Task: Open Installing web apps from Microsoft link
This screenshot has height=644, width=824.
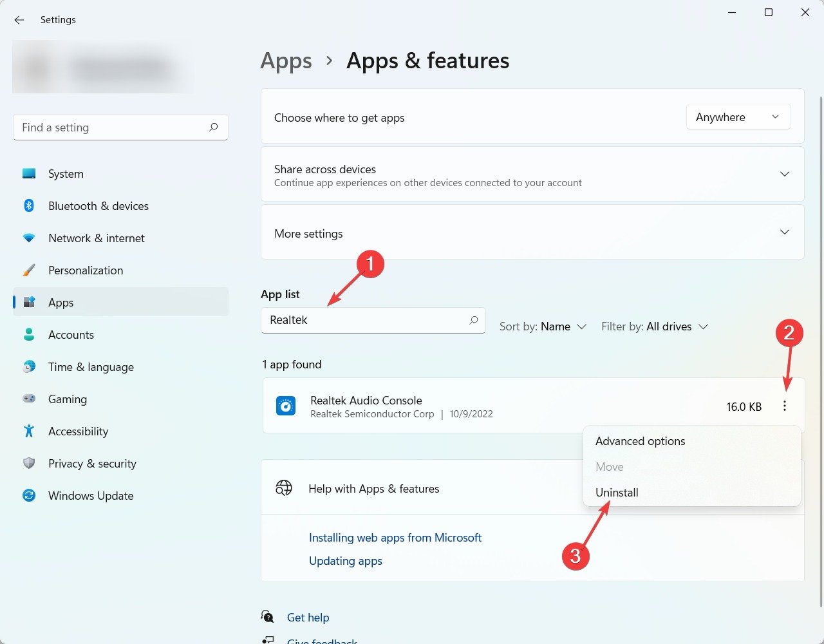Action: coord(395,538)
